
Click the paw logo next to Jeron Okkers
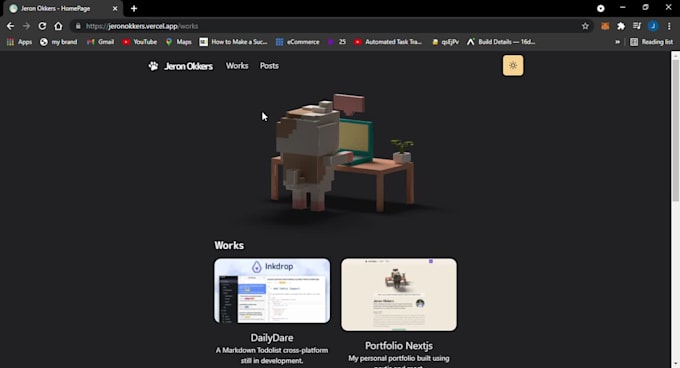click(153, 66)
